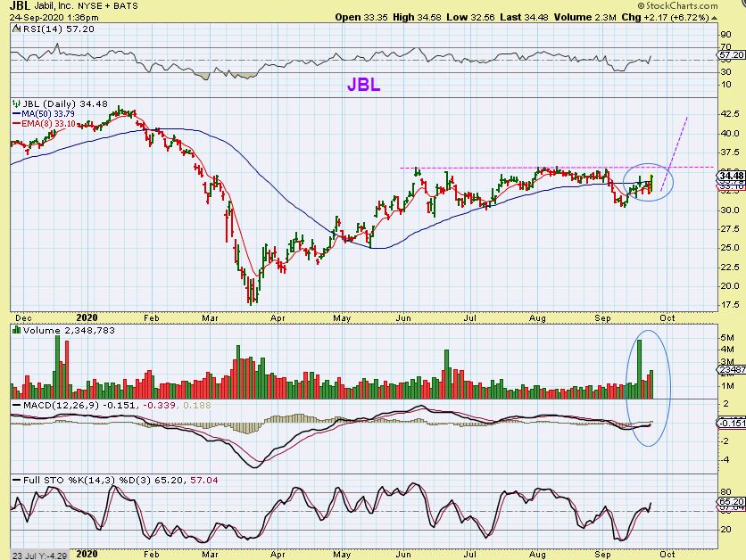The width and height of the screenshot is (746, 560).
Task: Click the Jun label on the price chart axis
Action: (x=403, y=318)
